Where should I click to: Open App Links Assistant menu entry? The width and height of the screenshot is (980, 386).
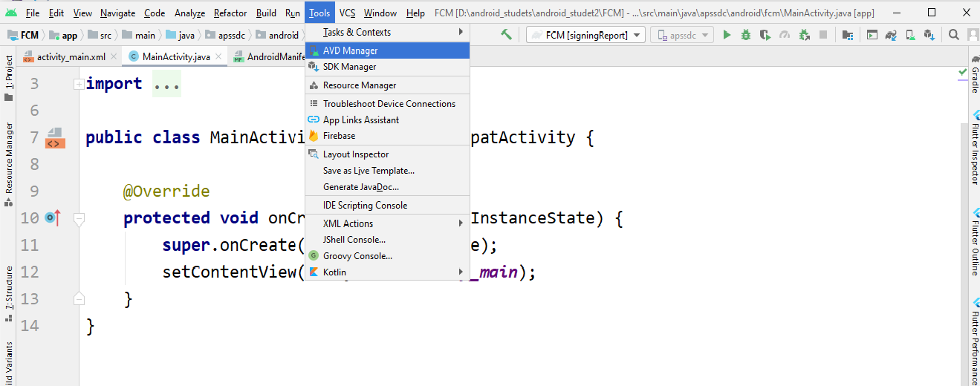[387, 120]
